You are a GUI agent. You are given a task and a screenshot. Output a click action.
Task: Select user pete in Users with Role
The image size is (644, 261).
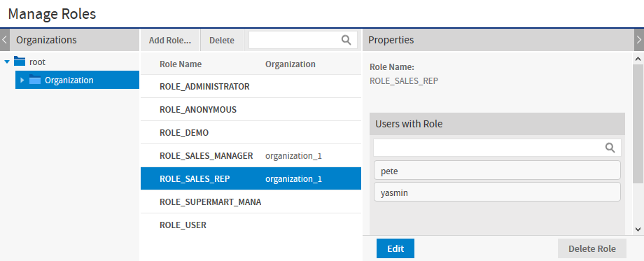497,170
